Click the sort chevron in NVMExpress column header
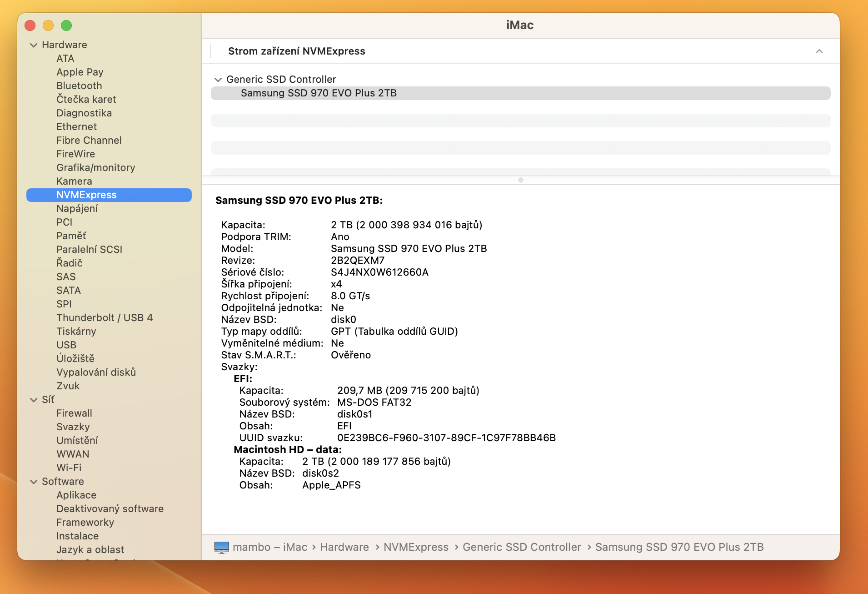 819,51
